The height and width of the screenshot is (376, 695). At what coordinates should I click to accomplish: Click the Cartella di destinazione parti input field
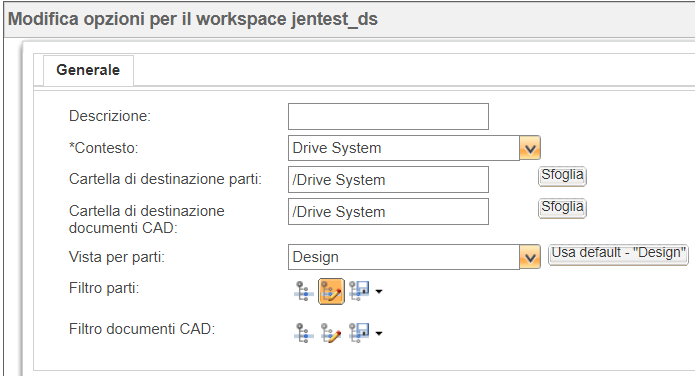(388, 180)
